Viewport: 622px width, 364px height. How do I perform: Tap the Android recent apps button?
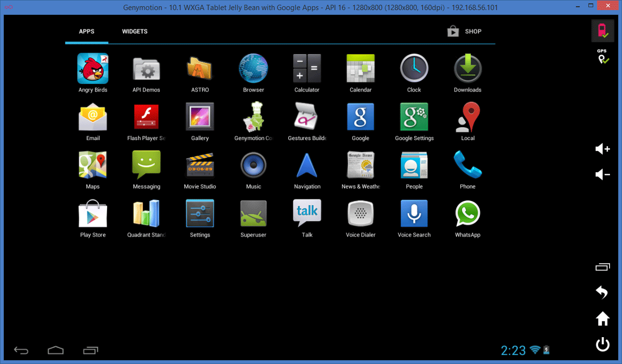click(x=91, y=350)
